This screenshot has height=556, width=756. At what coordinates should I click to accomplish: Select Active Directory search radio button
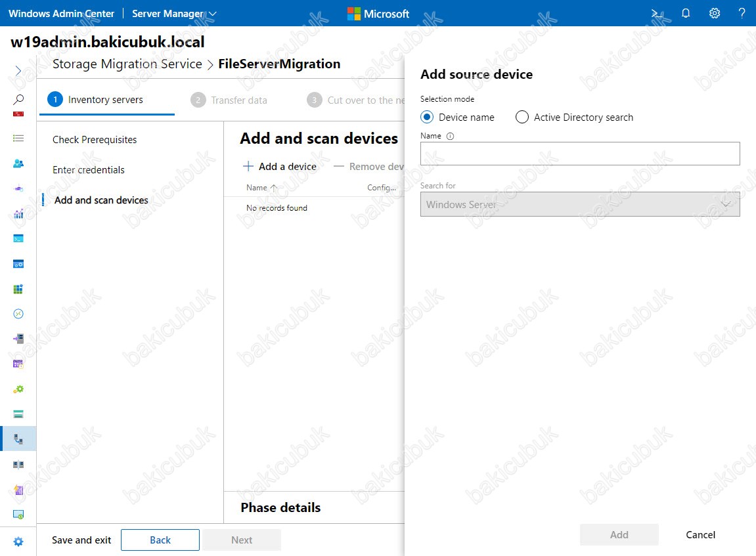[522, 117]
